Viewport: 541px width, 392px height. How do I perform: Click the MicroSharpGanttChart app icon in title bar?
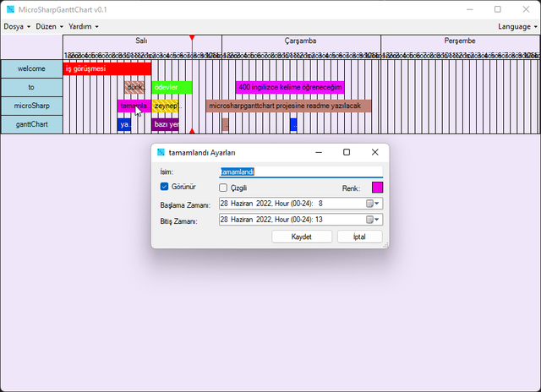9,9
